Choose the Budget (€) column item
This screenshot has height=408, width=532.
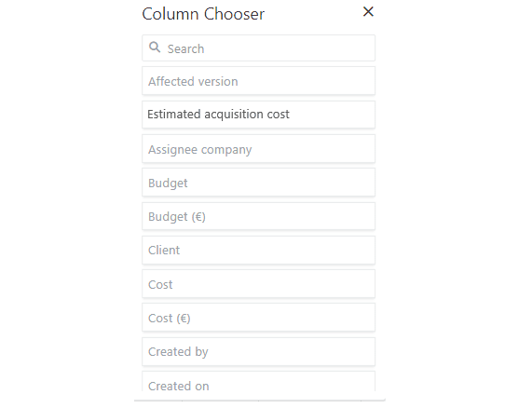[x=258, y=216]
